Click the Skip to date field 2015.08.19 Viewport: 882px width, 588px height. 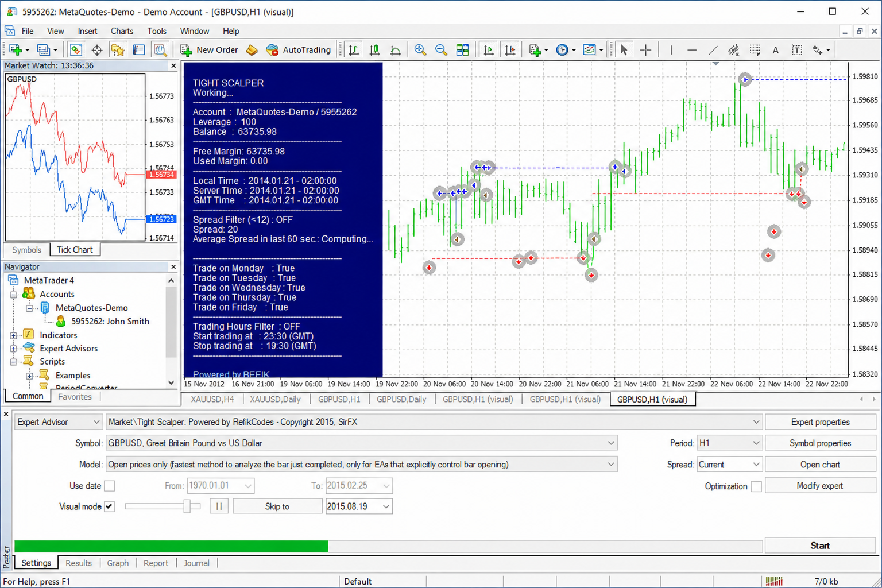point(359,506)
